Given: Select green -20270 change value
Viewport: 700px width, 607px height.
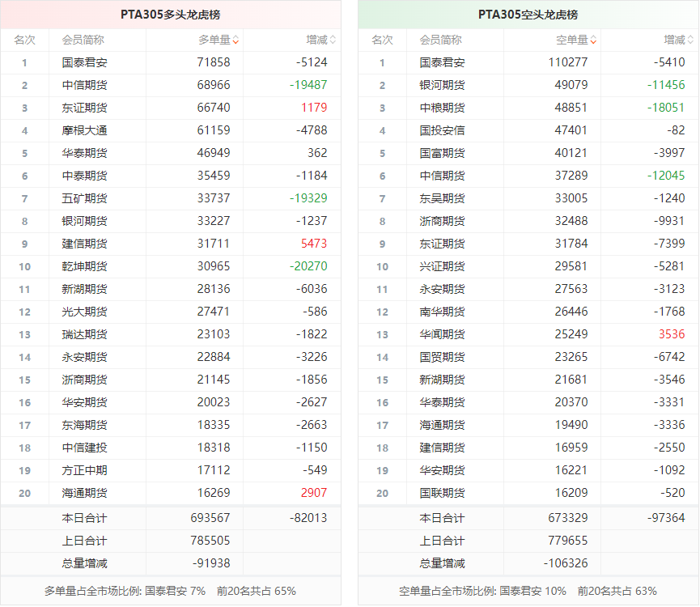Looking at the screenshot, I should 309,266.
